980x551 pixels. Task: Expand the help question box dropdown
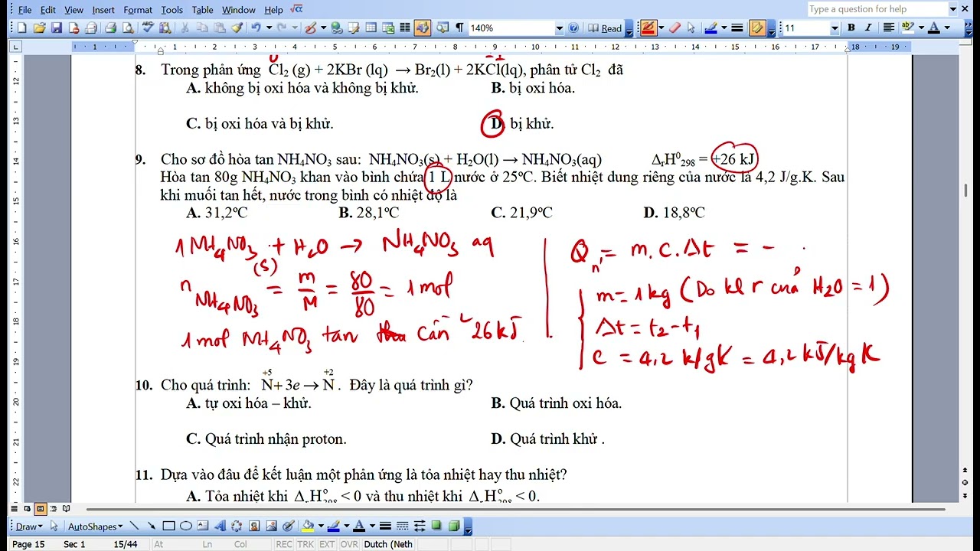click(953, 9)
